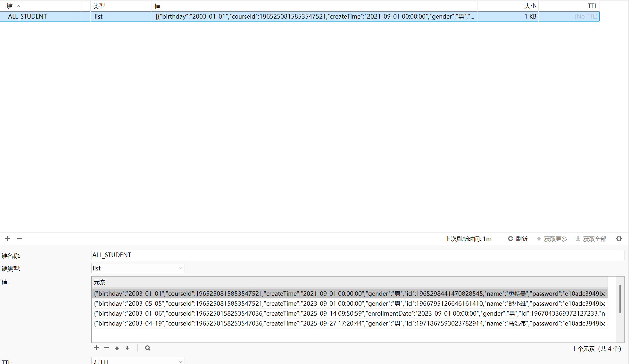Open the 键类型 list dropdown
630x364 pixels.
138,268
